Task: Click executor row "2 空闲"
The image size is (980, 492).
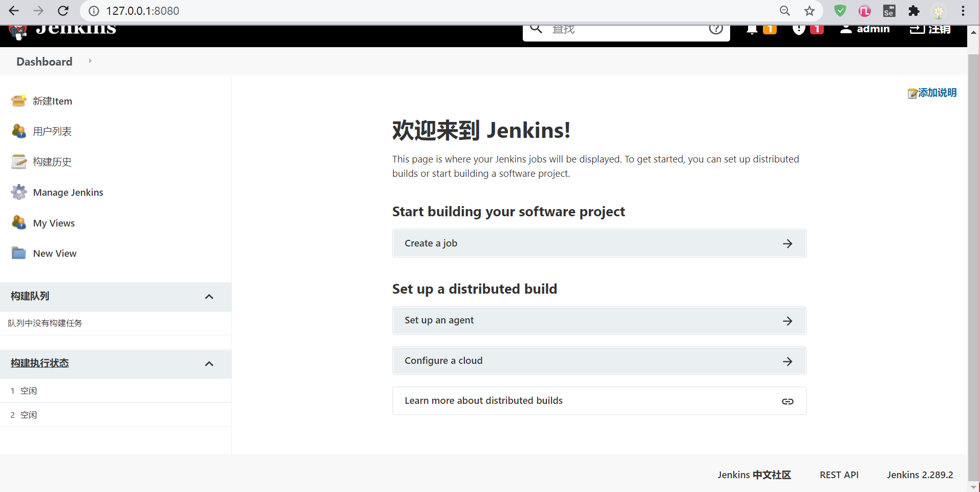Action: click(x=116, y=415)
